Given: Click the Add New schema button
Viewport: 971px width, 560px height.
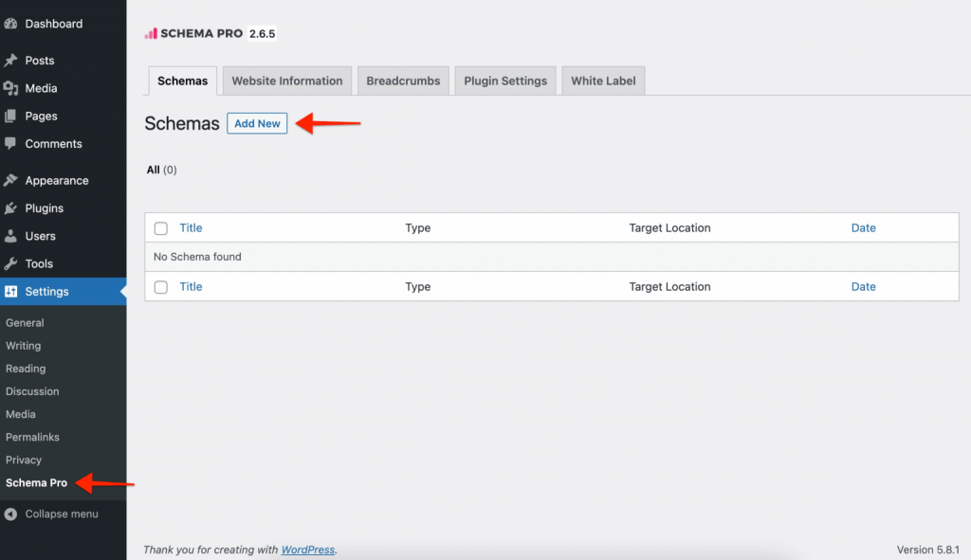Looking at the screenshot, I should [x=257, y=123].
